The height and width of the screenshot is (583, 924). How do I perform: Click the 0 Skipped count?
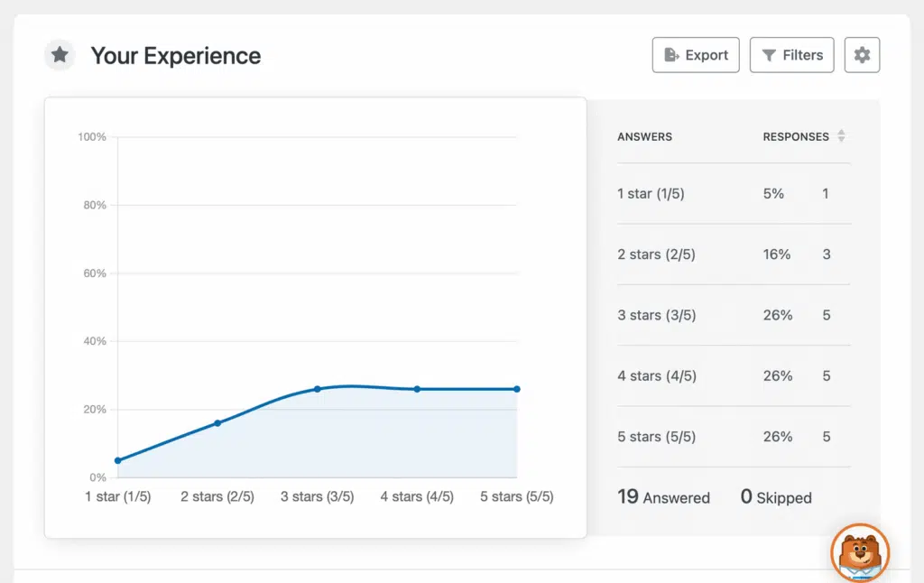pyautogui.click(x=776, y=497)
